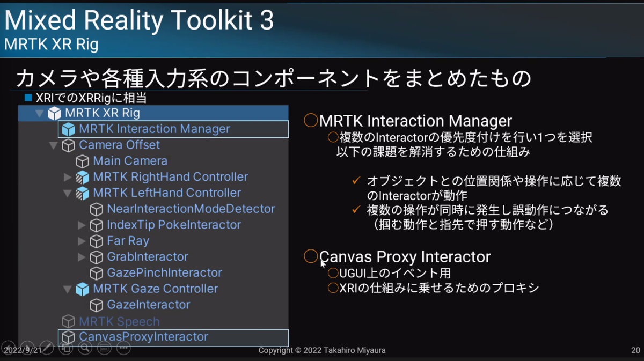Viewport: 644px width, 361px height.
Task: Select the CanvasProxyInteractor row label
Action: (x=143, y=337)
